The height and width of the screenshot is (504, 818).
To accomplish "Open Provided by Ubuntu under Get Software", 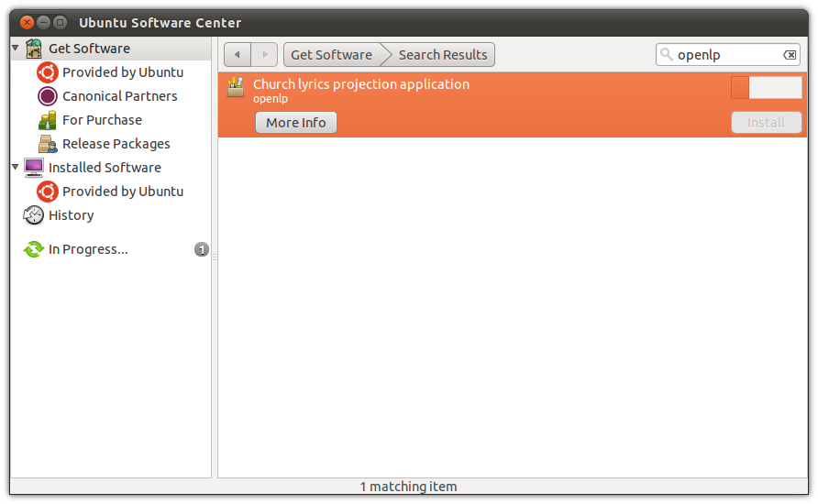I will coord(123,72).
